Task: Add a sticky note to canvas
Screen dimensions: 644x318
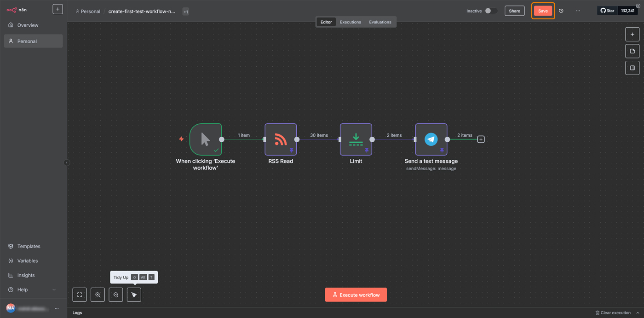Action: [632, 51]
